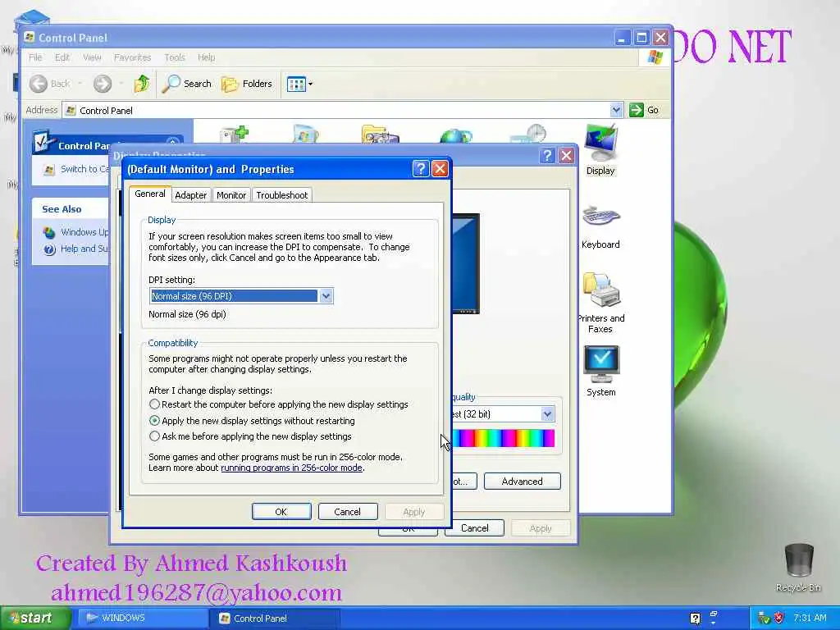Image resolution: width=840 pixels, height=630 pixels.
Task: Click Cancel in Monitor Properties dialog
Action: click(347, 512)
